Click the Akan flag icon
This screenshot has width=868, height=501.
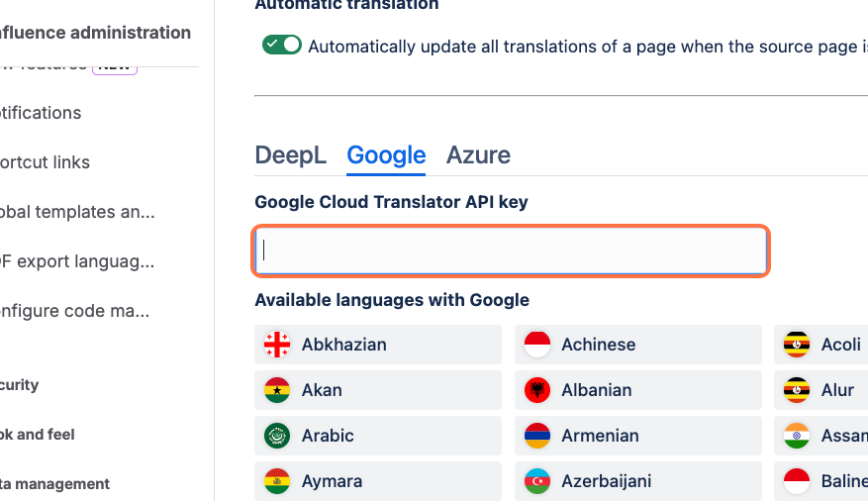click(277, 390)
